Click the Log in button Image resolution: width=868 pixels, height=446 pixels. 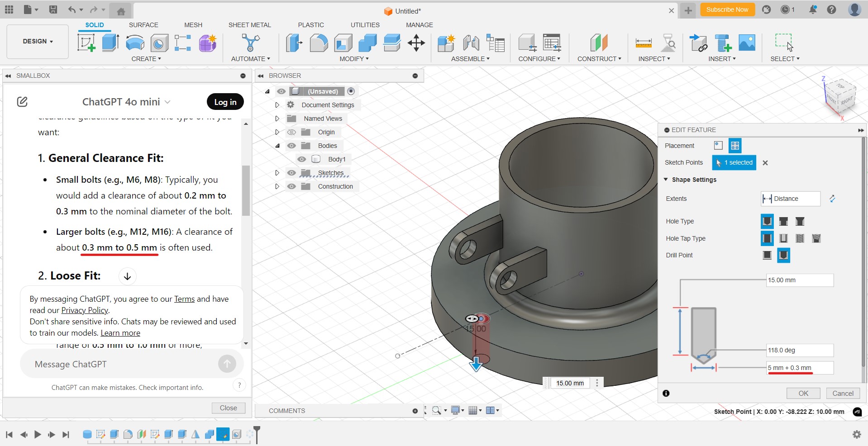click(x=225, y=102)
